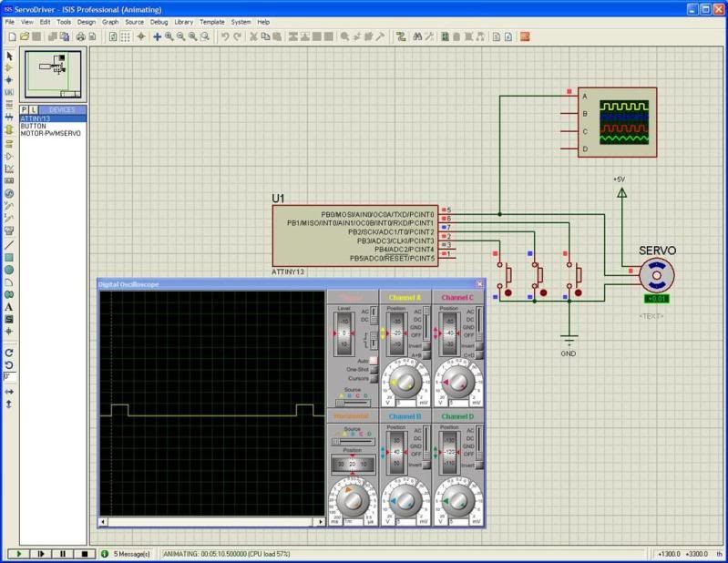Click the trigger Source A-B-C-D slider
Image resolution: width=728 pixels, height=563 pixels.
click(353, 403)
